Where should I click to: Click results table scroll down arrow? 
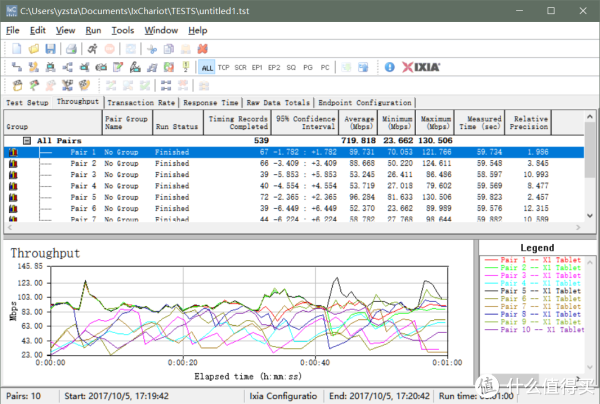590,215
